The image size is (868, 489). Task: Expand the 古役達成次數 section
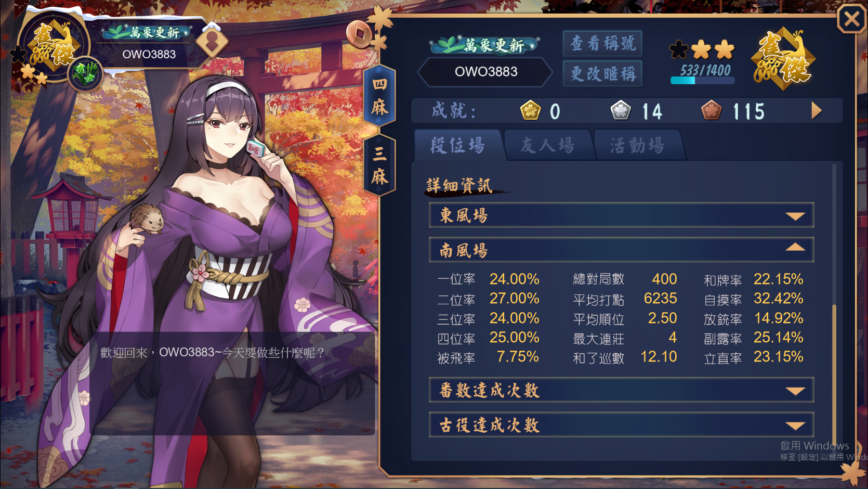tap(621, 425)
